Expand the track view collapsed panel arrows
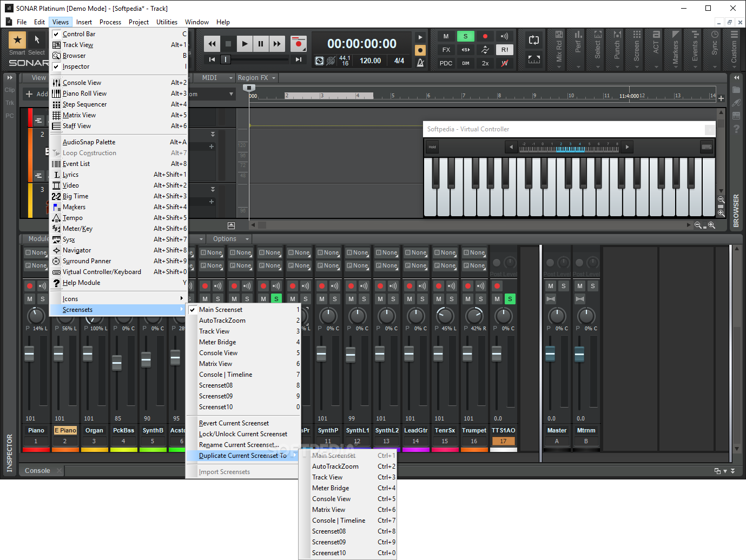The height and width of the screenshot is (560, 746). point(10,78)
